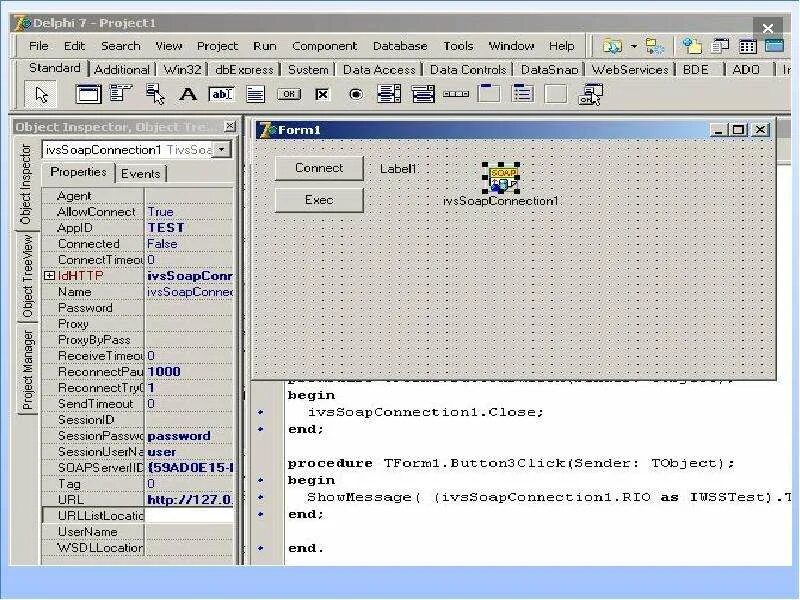Switch to the Project Manager side tab

(x=28, y=370)
